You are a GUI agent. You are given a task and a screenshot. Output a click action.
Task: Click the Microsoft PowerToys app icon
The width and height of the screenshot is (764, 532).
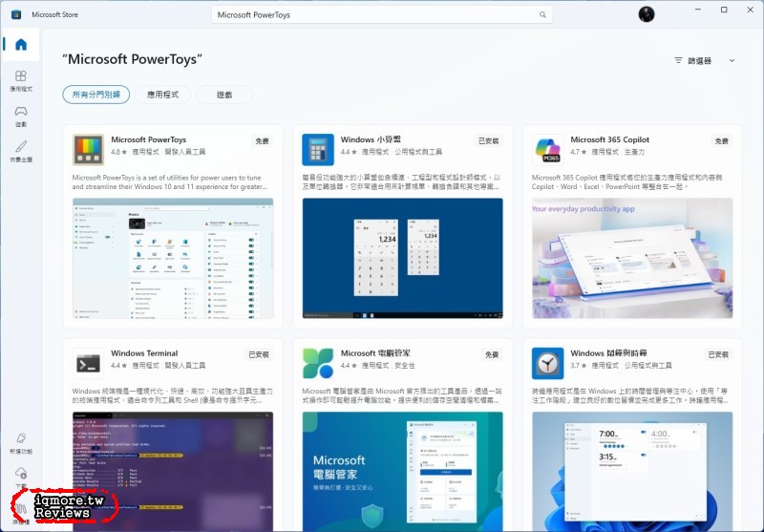(x=88, y=150)
